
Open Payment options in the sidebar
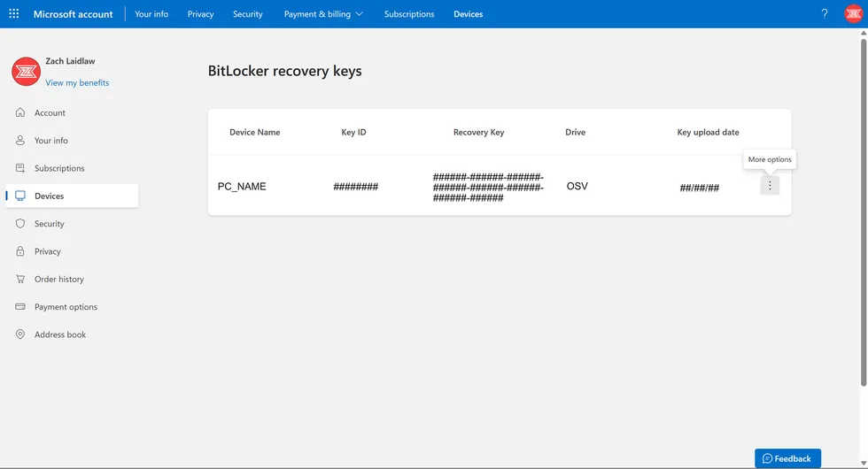(x=66, y=307)
